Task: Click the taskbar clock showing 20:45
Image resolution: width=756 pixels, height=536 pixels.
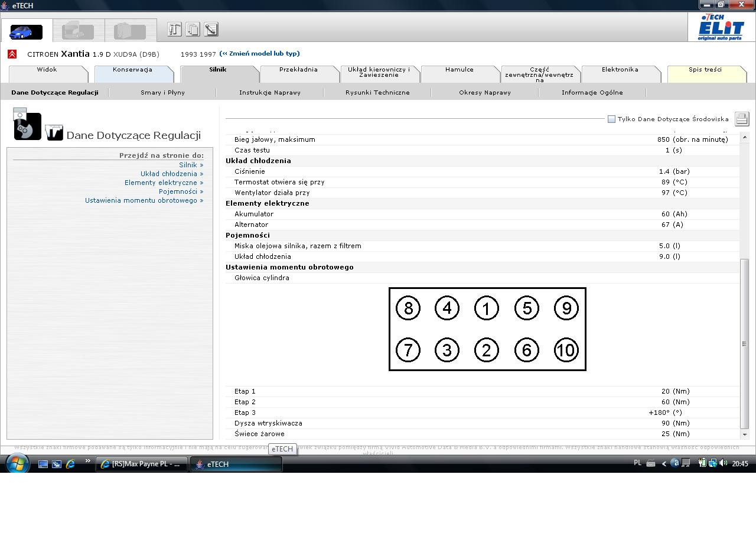Action: [x=740, y=464]
